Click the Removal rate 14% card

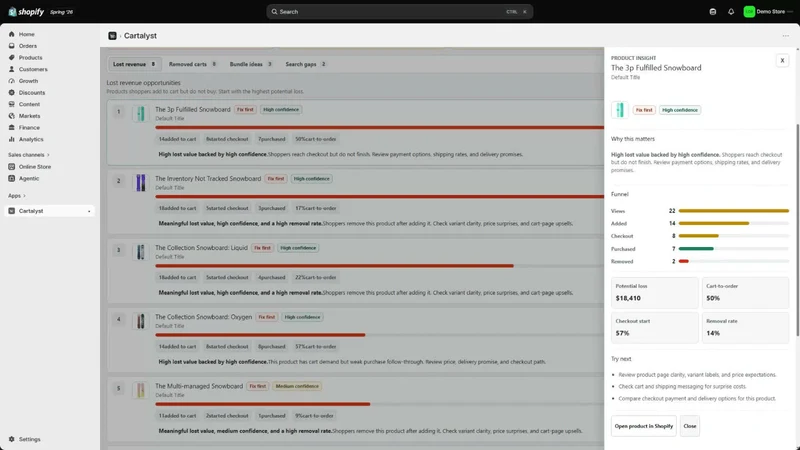tap(745, 328)
